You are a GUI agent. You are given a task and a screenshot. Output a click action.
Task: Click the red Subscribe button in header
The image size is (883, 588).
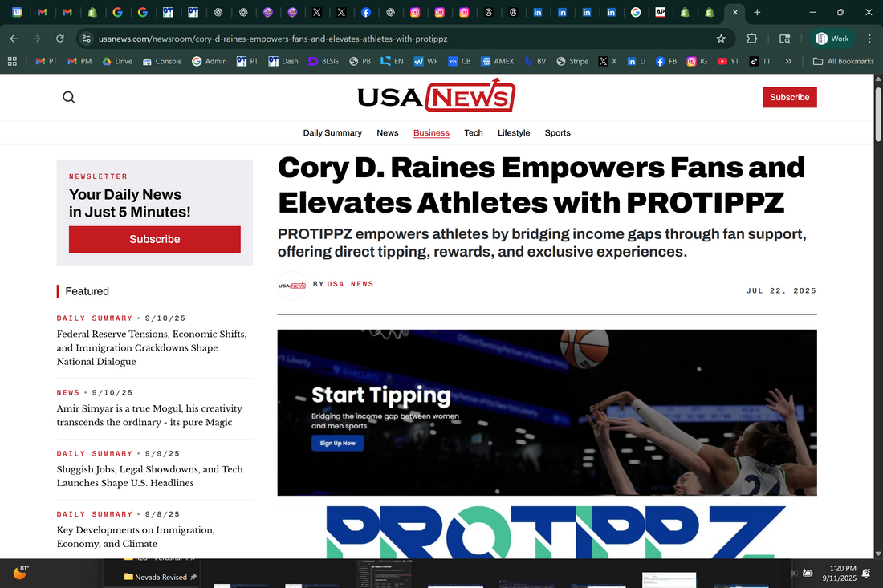(789, 97)
